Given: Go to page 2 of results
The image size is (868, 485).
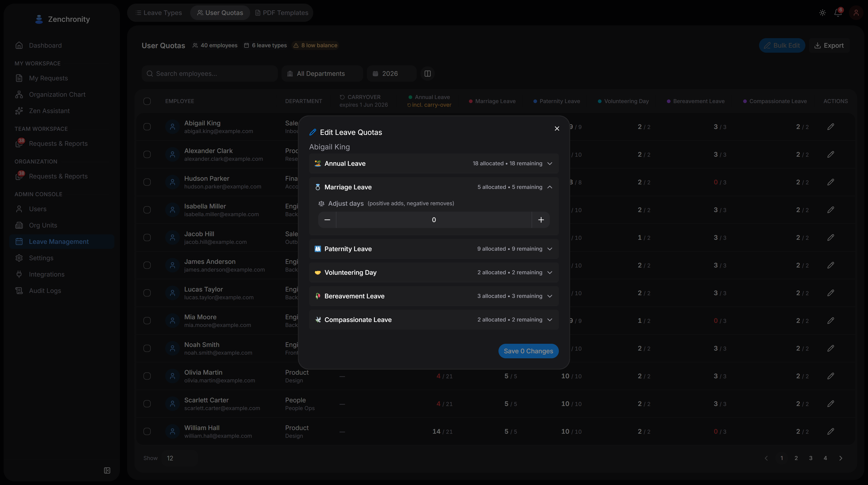Looking at the screenshot, I should click(796, 458).
